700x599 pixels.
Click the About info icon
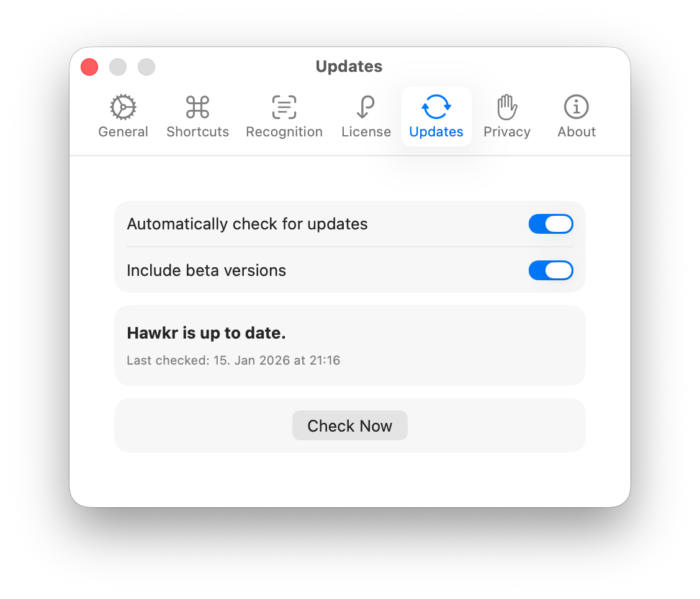coord(577,107)
